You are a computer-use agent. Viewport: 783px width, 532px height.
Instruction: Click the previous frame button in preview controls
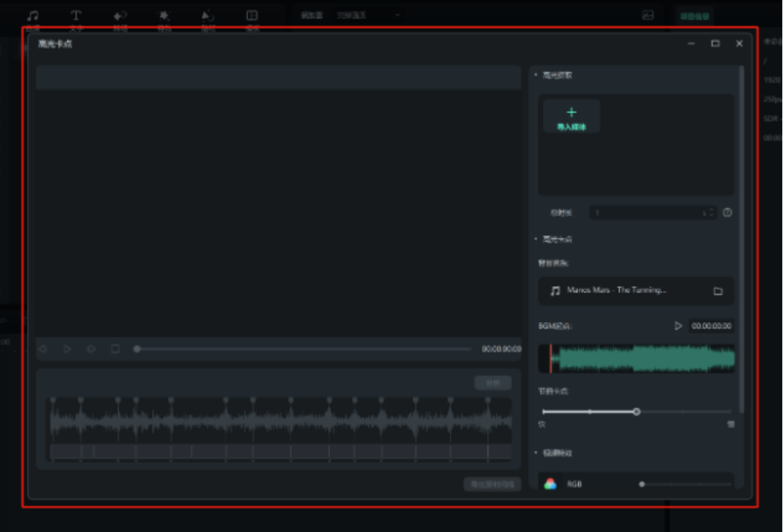(x=43, y=349)
